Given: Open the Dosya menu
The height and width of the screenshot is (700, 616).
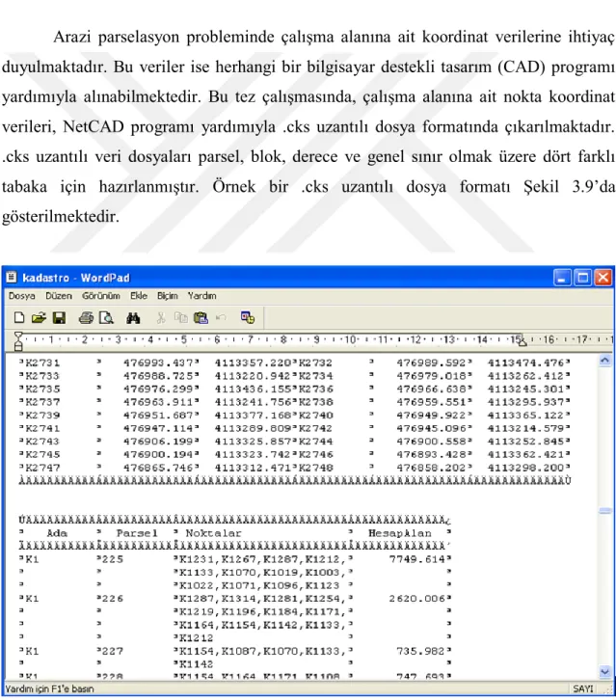Looking at the screenshot, I should point(22,296).
